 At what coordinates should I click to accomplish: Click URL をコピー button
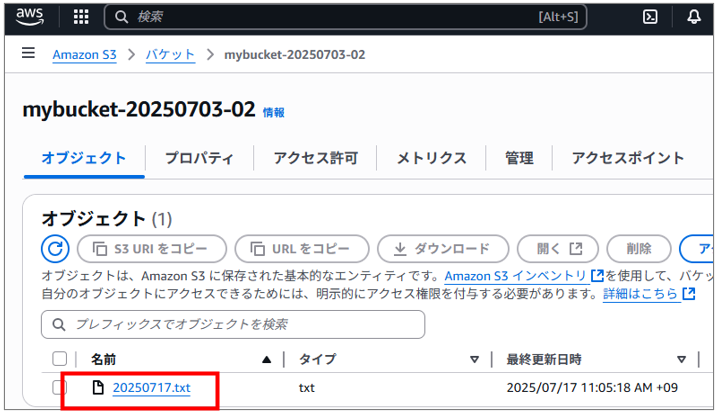(x=302, y=249)
